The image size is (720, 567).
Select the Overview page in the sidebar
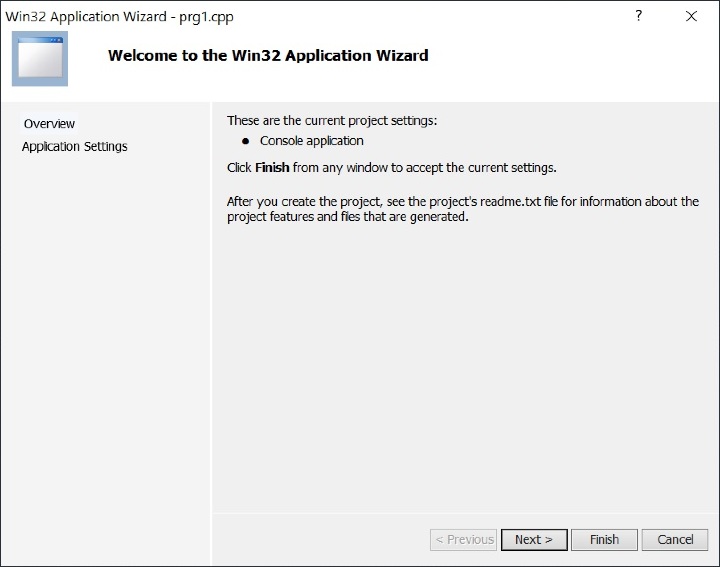(x=50, y=124)
